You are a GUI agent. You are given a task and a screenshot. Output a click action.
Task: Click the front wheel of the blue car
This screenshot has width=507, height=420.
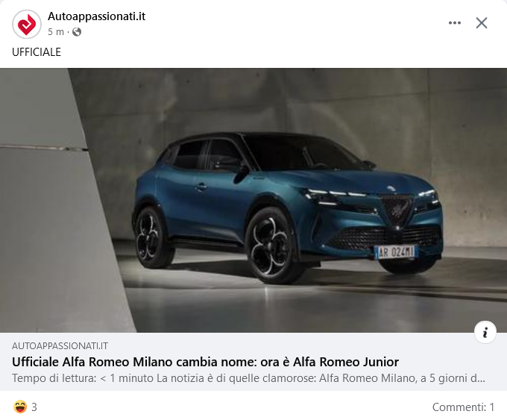[271, 245]
